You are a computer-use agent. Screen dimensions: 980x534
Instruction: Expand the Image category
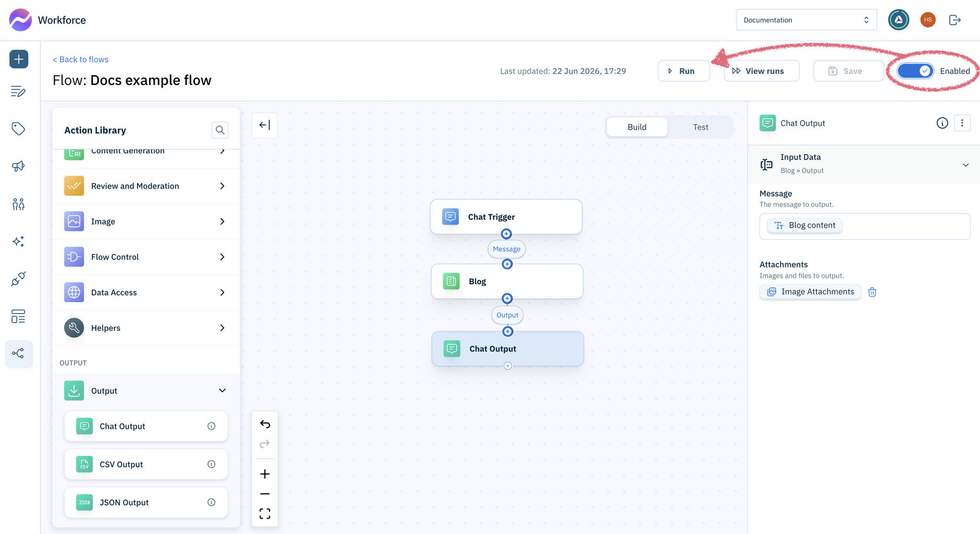coord(146,221)
